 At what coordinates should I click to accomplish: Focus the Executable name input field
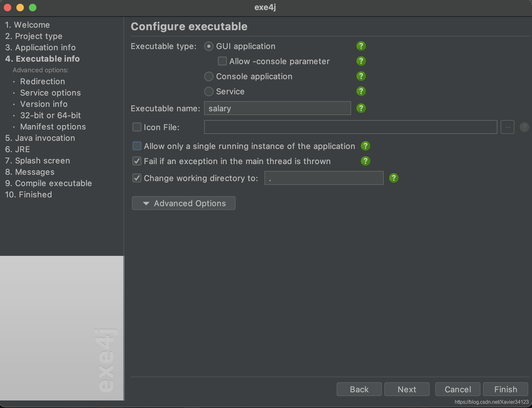278,108
